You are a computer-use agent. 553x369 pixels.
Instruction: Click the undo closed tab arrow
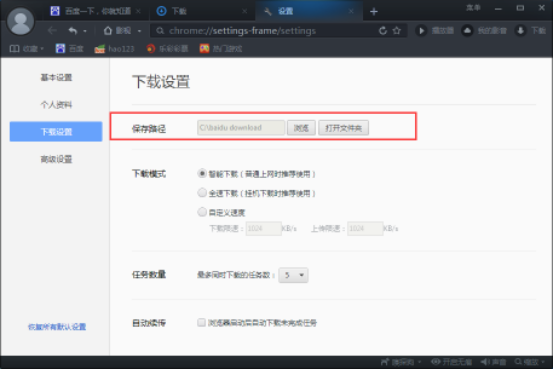73,31
